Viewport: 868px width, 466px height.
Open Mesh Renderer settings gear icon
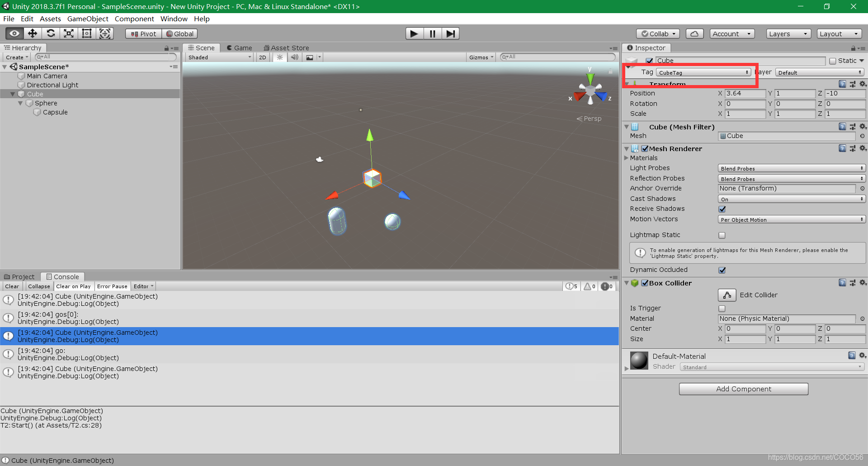863,148
